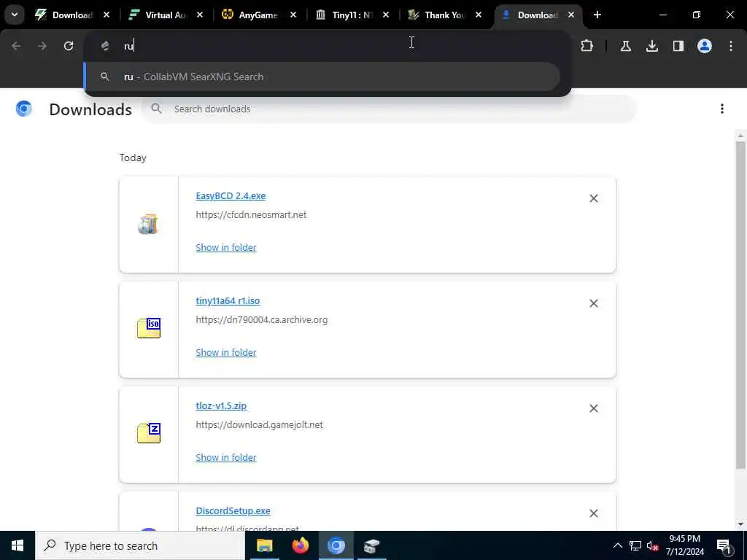This screenshot has width=747, height=560.
Task: Open the muted volume tray icon
Action: point(652,545)
